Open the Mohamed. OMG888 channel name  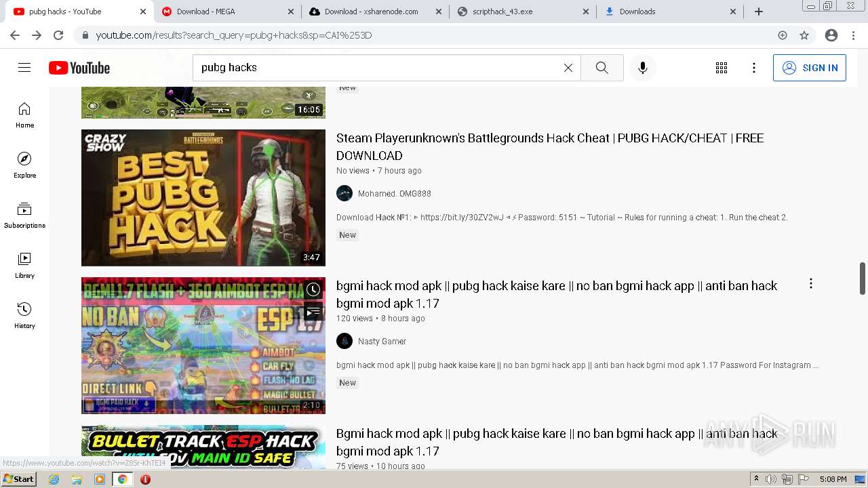395,194
